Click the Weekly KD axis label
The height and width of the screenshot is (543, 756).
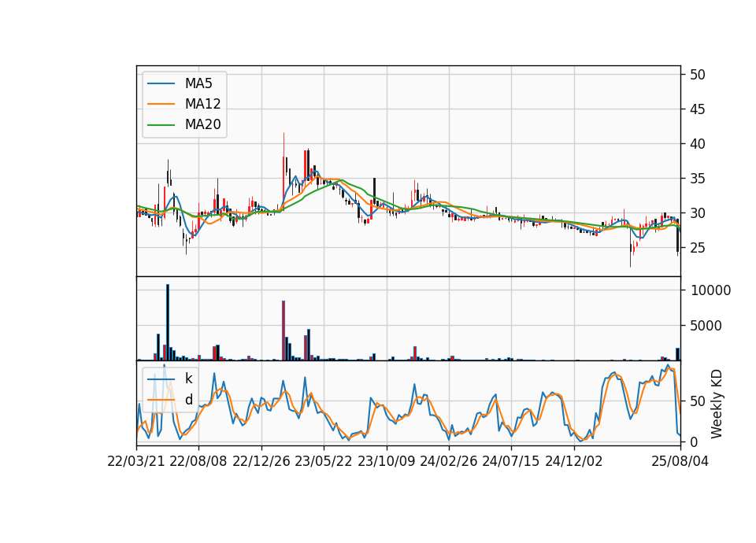(717, 404)
